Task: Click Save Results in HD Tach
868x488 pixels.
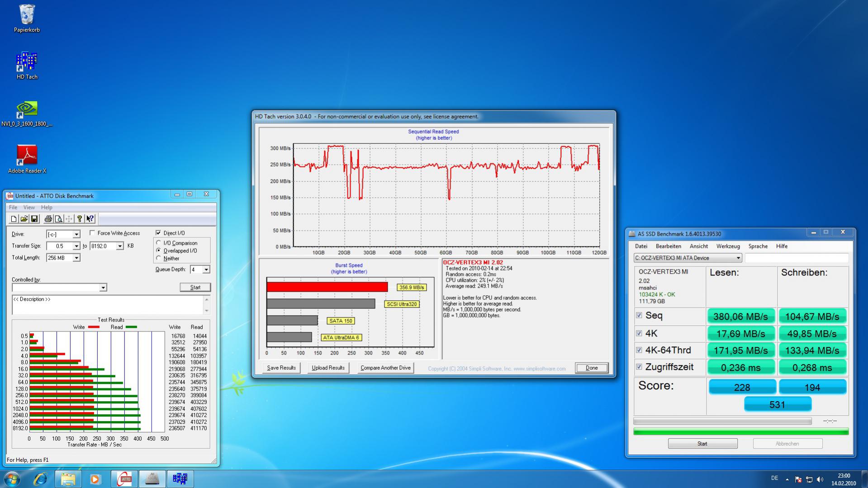Action: pyautogui.click(x=281, y=368)
